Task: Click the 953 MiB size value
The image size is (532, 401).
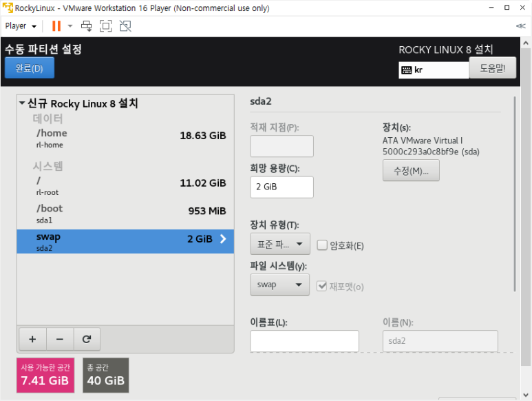Action: click(x=207, y=211)
